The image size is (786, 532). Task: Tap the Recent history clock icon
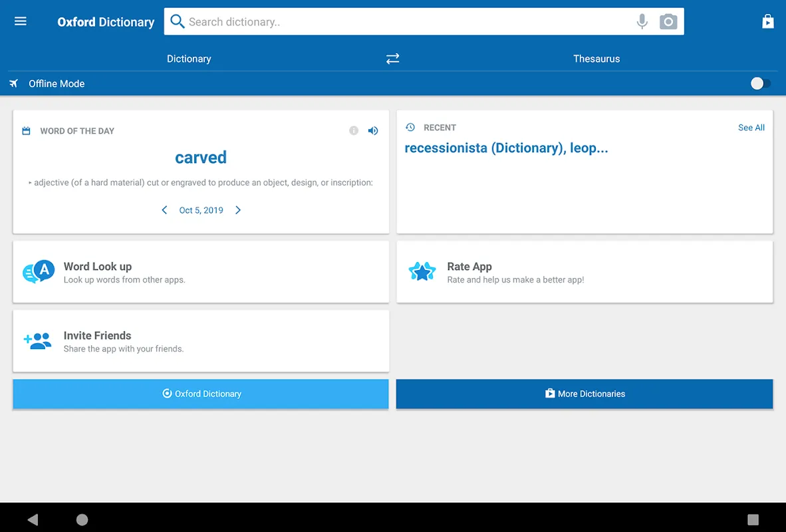(x=410, y=128)
